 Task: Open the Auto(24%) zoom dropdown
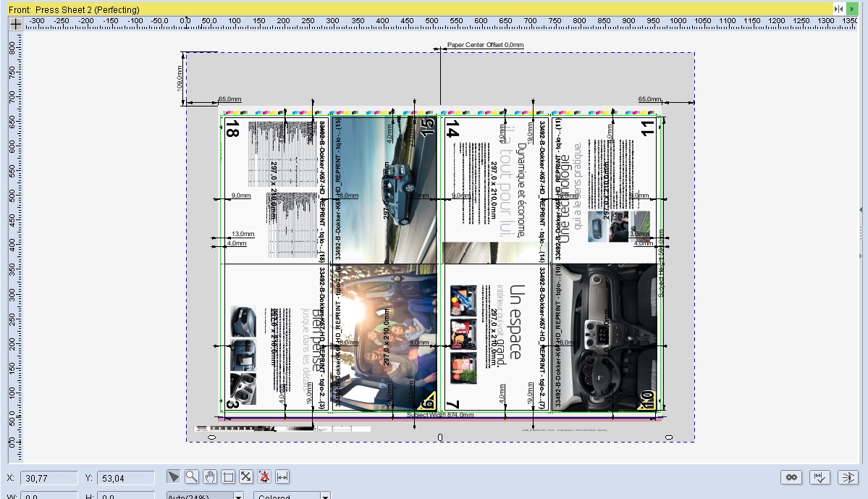(x=206, y=495)
